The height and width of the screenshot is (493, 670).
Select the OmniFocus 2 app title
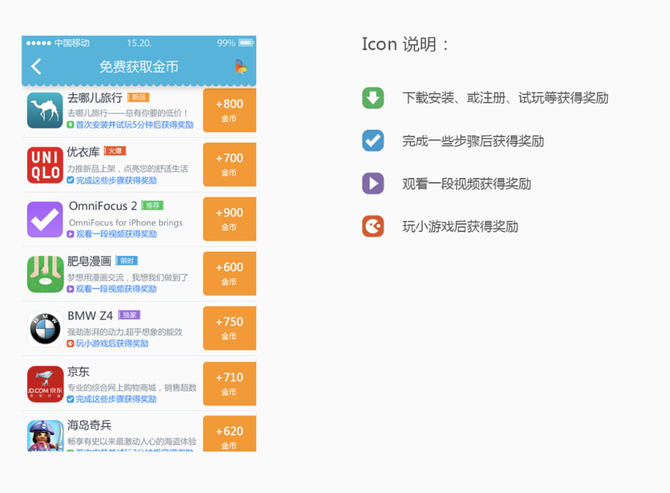[x=103, y=206]
